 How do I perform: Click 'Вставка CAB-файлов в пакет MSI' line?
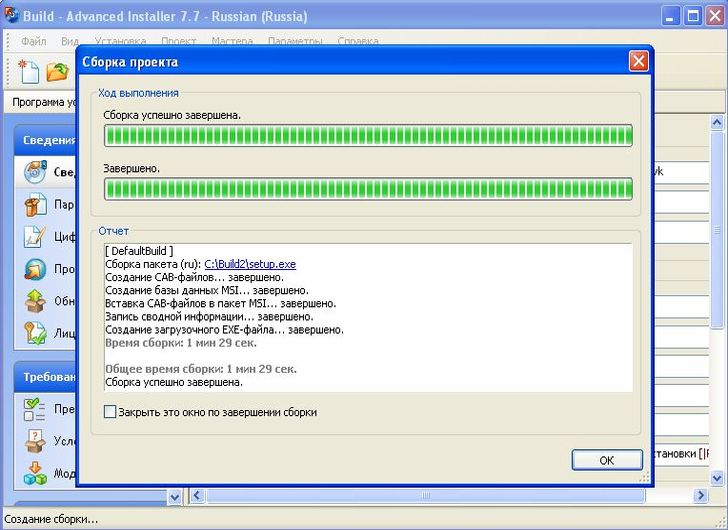[221, 304]
